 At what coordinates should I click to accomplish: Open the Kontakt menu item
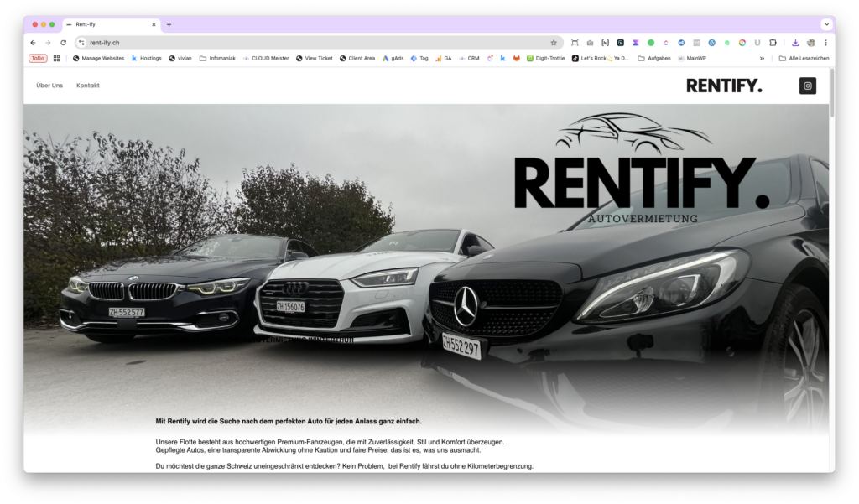[x=87, y=86]
